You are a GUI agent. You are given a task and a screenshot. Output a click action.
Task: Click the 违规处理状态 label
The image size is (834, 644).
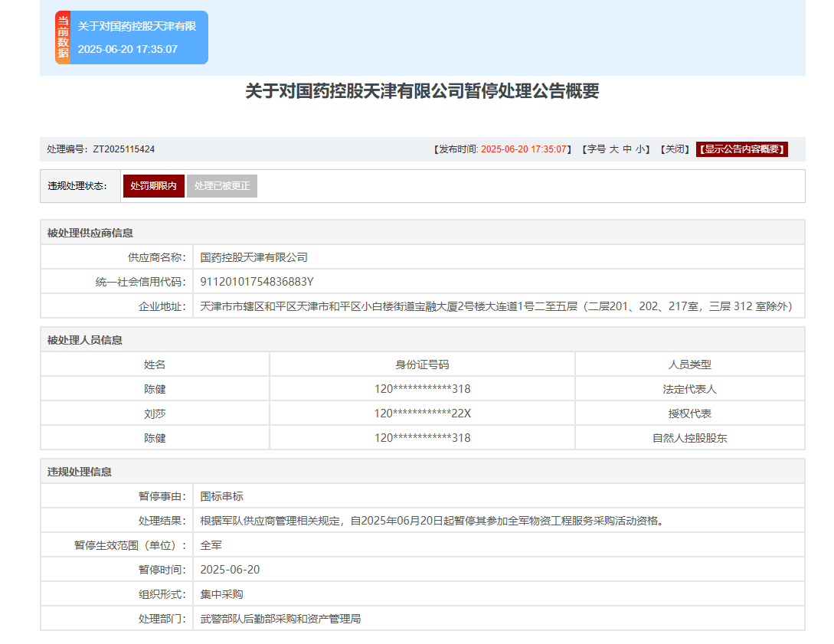click(x=77, y=186)
